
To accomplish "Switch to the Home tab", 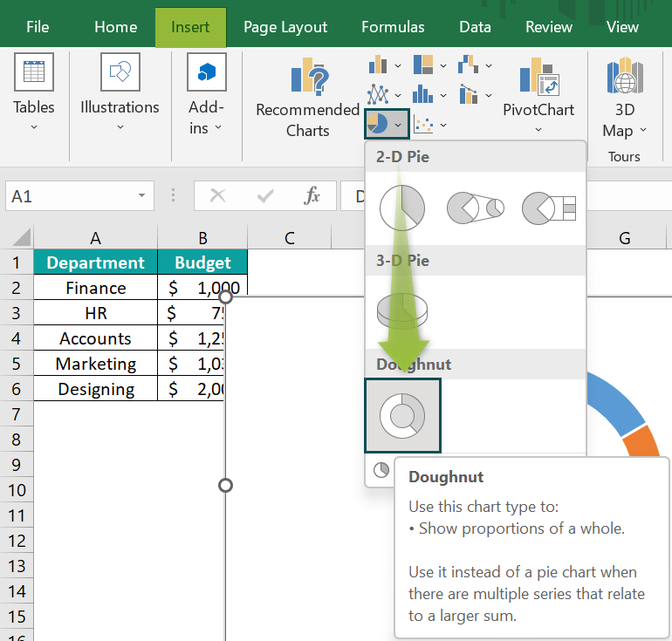I will 116,27.
